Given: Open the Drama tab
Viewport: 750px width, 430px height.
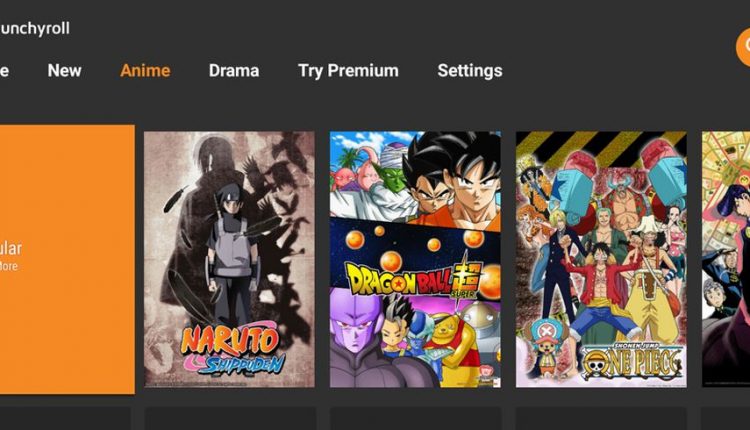Looking at the screenshot, I should (x=234, y=71).
